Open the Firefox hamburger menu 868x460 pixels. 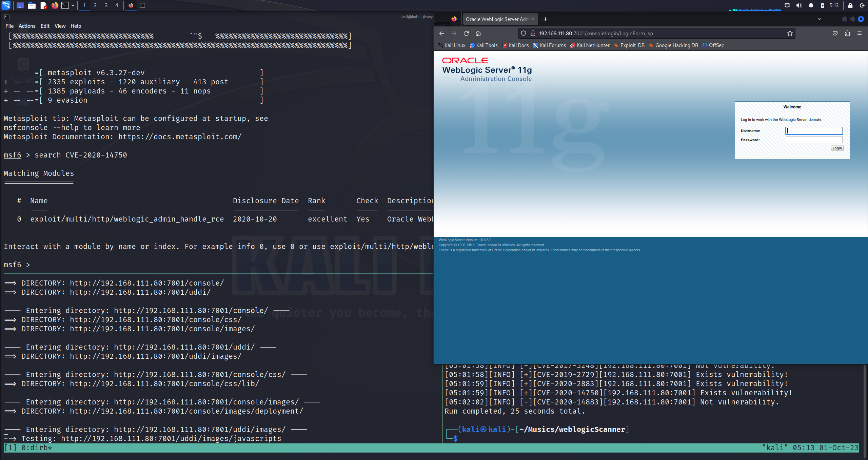pos(860,34)
